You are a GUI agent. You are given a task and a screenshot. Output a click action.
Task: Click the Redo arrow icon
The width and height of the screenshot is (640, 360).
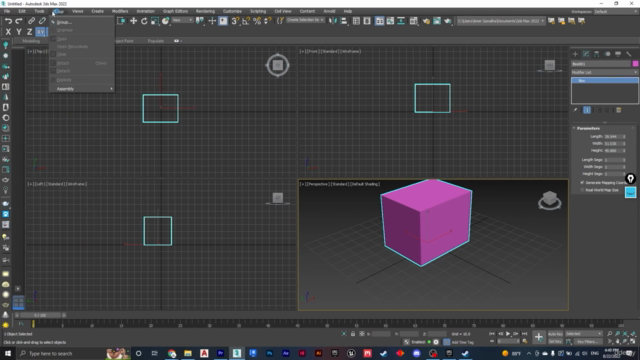[19, 21]
